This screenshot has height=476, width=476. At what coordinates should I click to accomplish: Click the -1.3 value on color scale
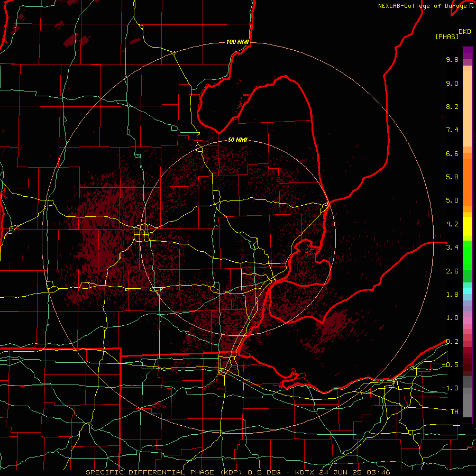(x=450, y=388)
